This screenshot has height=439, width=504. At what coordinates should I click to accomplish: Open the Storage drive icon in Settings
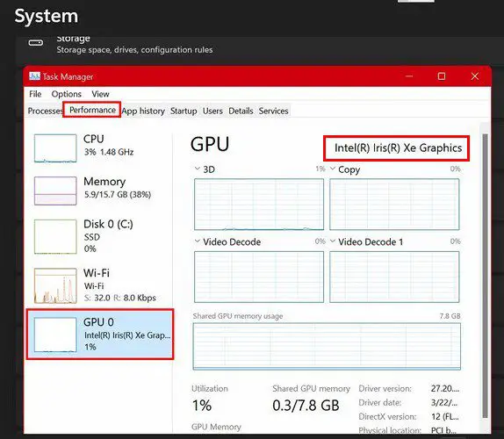click(x=36, y=43)
